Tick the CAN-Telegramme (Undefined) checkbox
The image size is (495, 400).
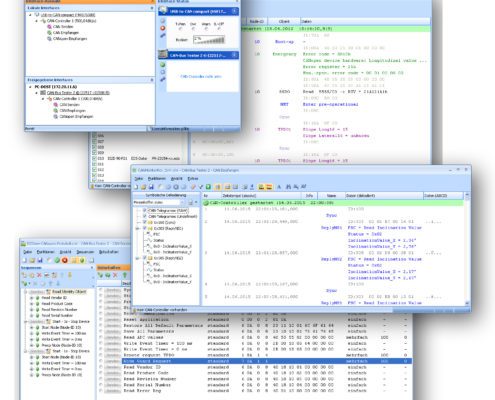pos(145,217)
